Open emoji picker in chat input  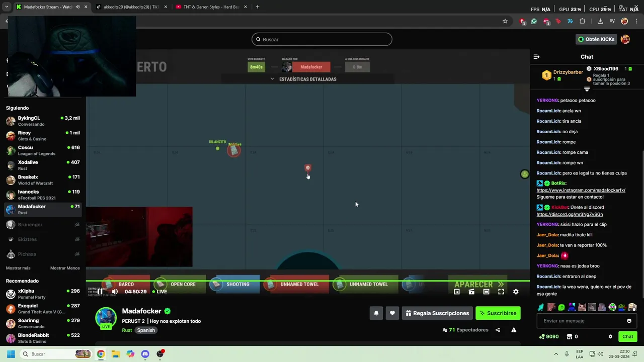(x=629, y=321)
